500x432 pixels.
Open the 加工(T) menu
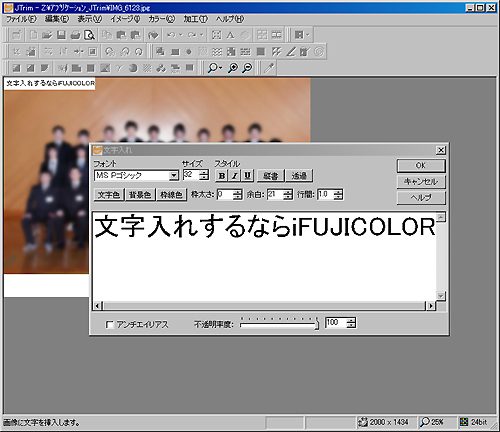click(196, 19)
